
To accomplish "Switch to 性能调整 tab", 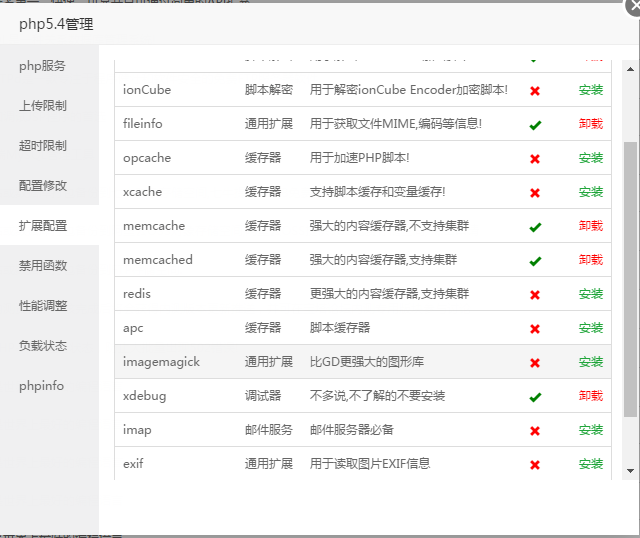I will pyautogui.click(x=42, y=306).
